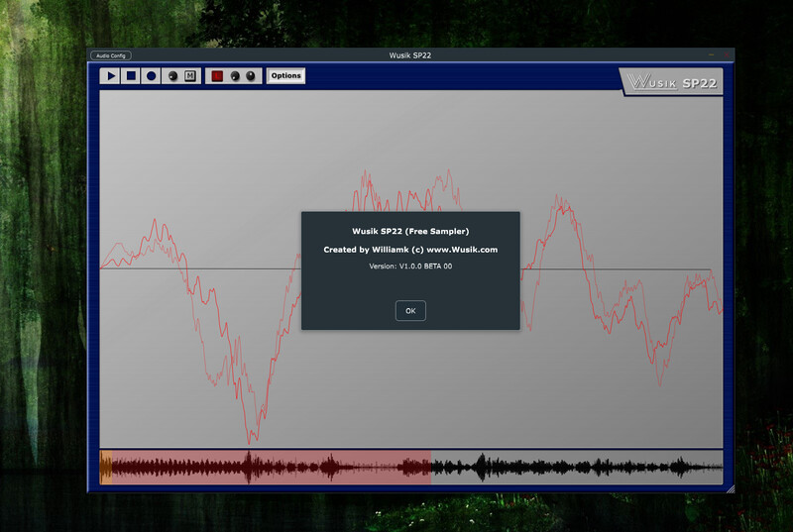Viewport: 793px width, 532px height.
Task: Click the Wusik SP22 logo
Action: tap(672, 82)
